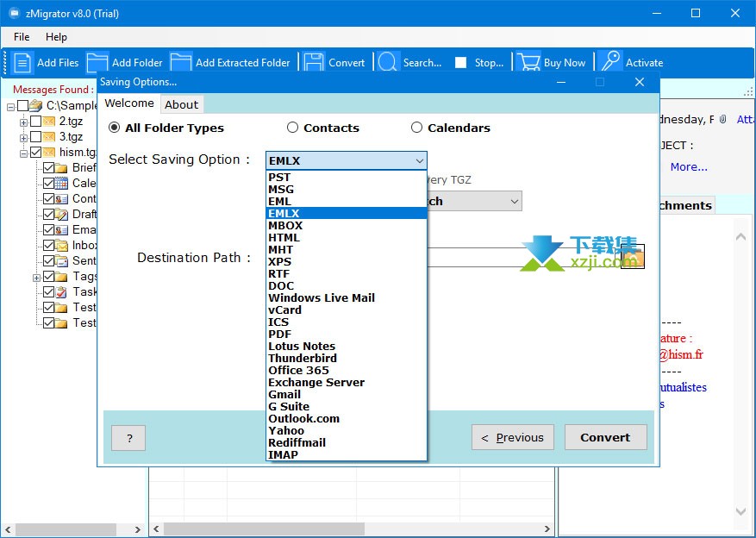Screen dimensions: 756x538
Task: Collapse the C:\Sample root node
Action: point(10,107)
